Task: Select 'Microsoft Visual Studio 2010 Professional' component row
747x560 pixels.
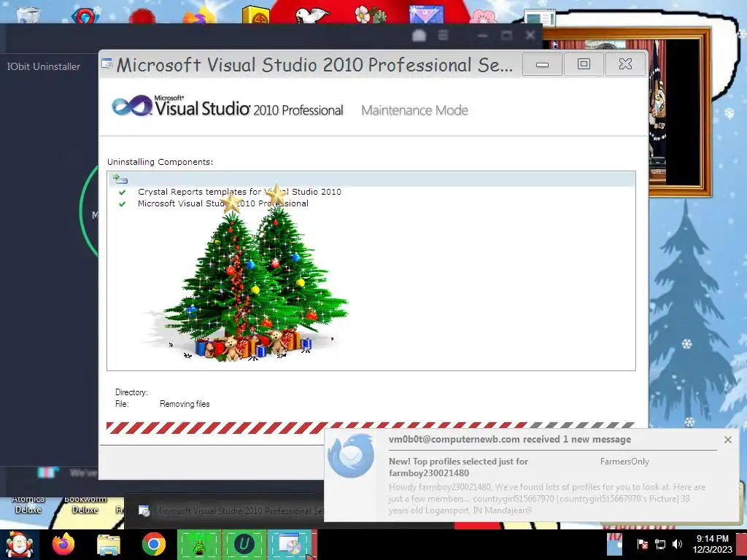Action: [x=223, y=203]
